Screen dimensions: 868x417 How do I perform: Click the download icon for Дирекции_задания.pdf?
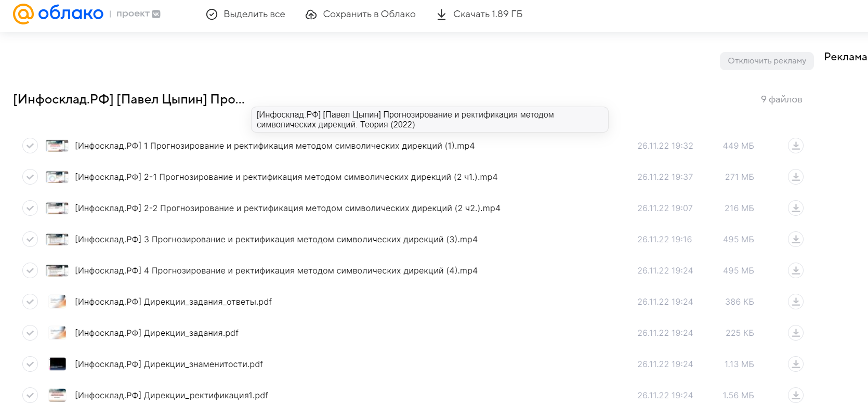tap(795, 333)
